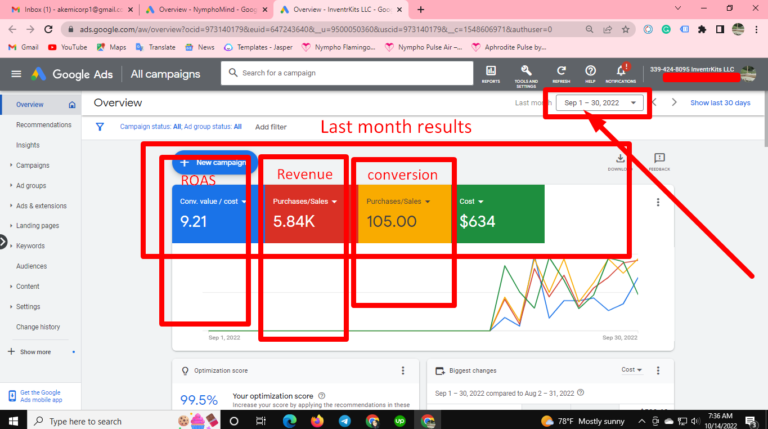Select Recommendations in the left sidebar

[x=44, y=124]
